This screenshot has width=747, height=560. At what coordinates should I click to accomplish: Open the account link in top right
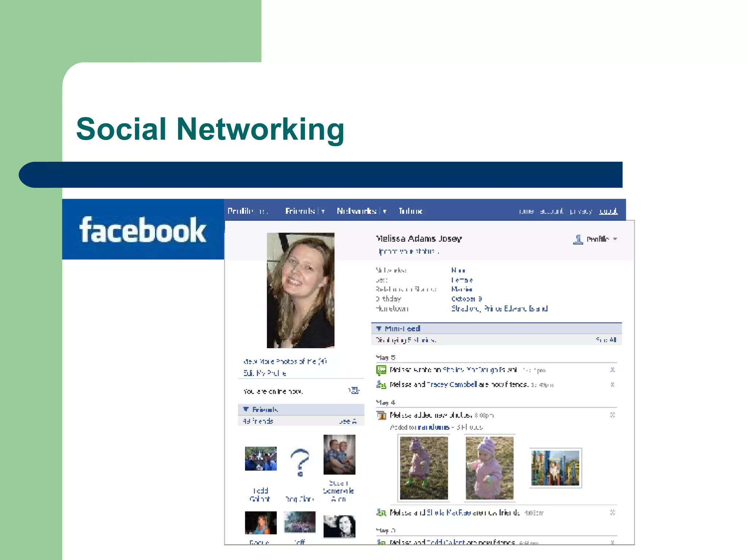(x=551, y=211)
